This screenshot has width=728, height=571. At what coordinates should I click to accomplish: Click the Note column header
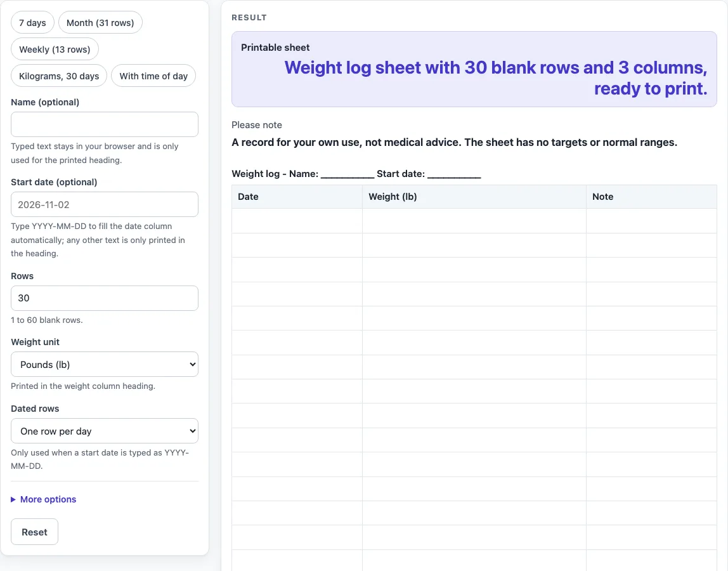[651, 197]
